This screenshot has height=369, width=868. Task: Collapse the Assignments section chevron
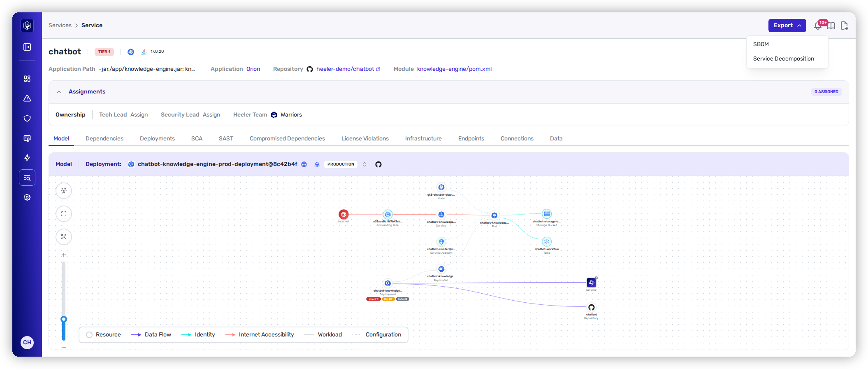[59, 92]
